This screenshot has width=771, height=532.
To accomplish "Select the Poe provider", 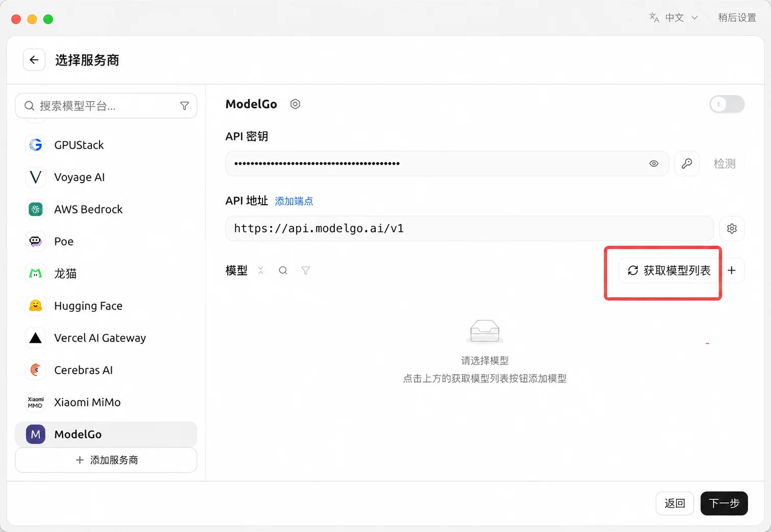I will click(106, 241).
